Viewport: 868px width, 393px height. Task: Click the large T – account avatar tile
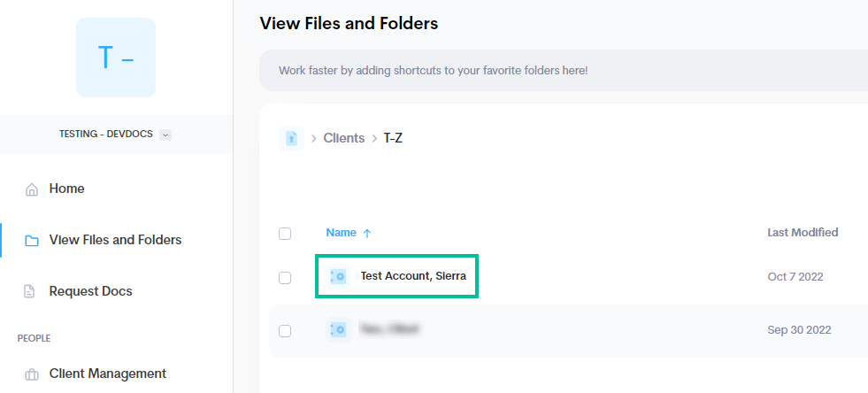(116, 58)
